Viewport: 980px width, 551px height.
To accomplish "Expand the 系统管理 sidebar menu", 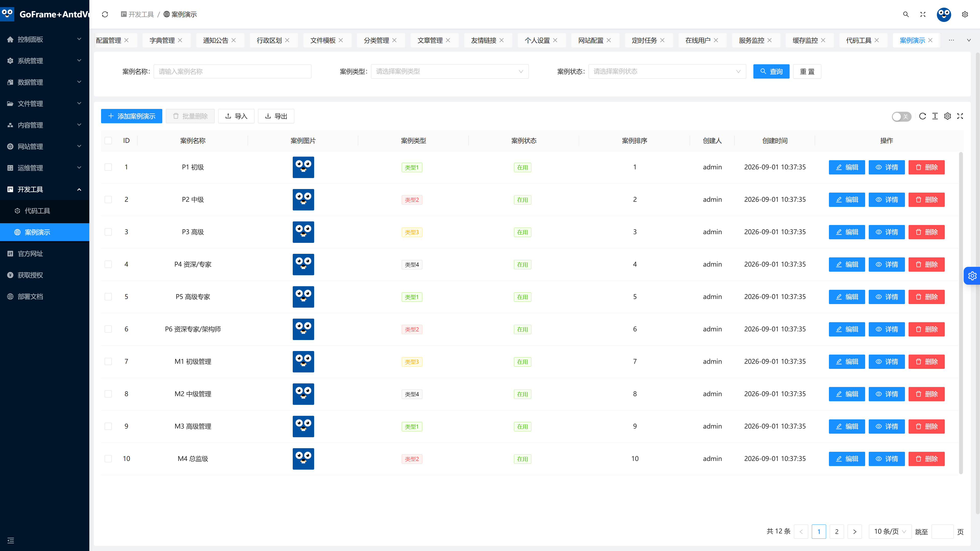I will (x=44, y=61).
